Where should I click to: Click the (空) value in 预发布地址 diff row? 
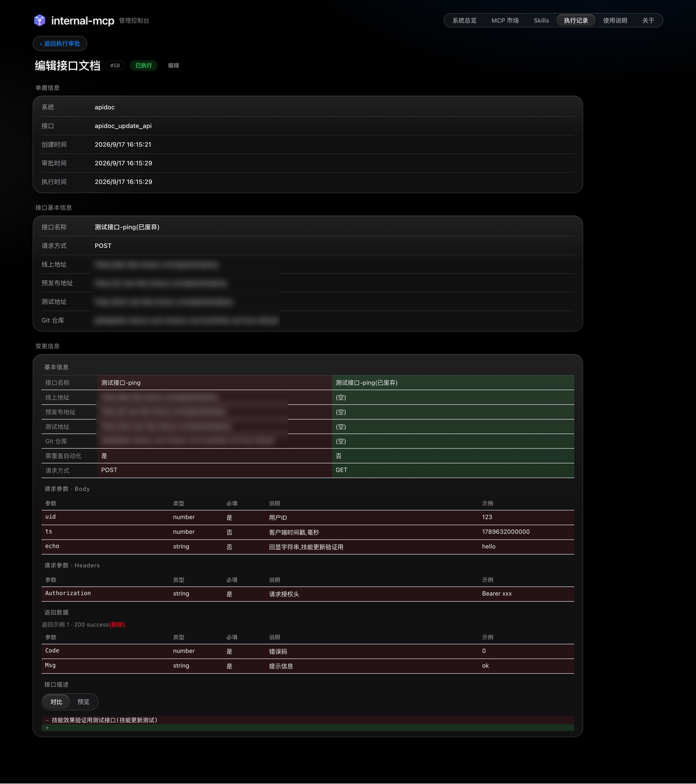click(x=341, y=412)
